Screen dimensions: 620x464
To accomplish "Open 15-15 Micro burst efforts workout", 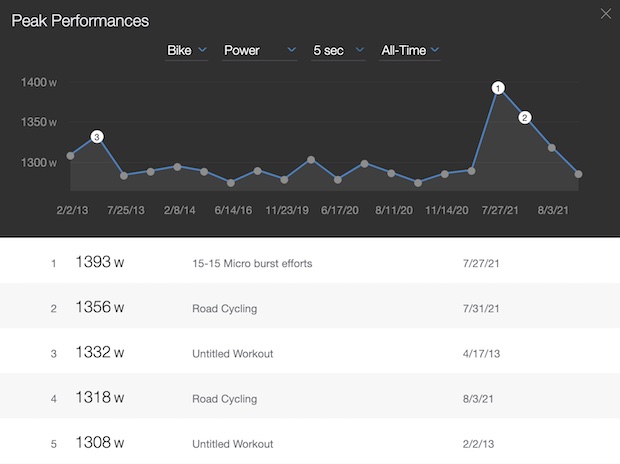I will click(x=252, y=265).
